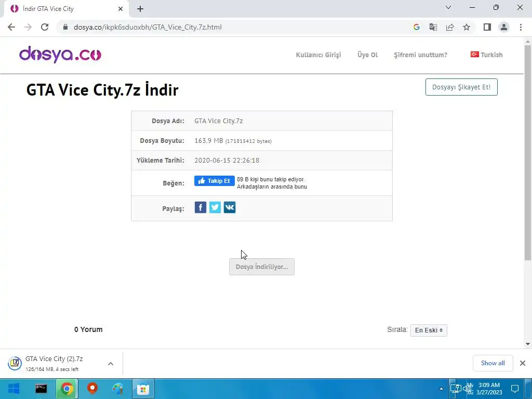Click the upload date 2020-06-15 22:26:18
Viewport: 532px width, 399px height.
tap(227, 160)
